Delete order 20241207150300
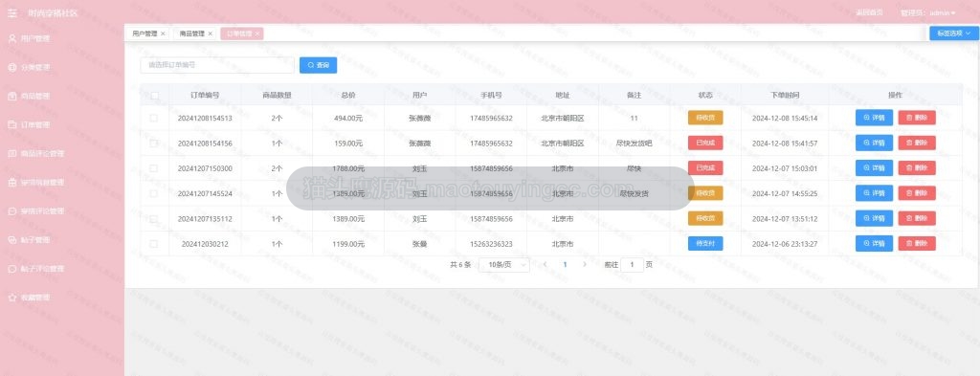Viewport: 980px width, 376px height. point(917,168)
